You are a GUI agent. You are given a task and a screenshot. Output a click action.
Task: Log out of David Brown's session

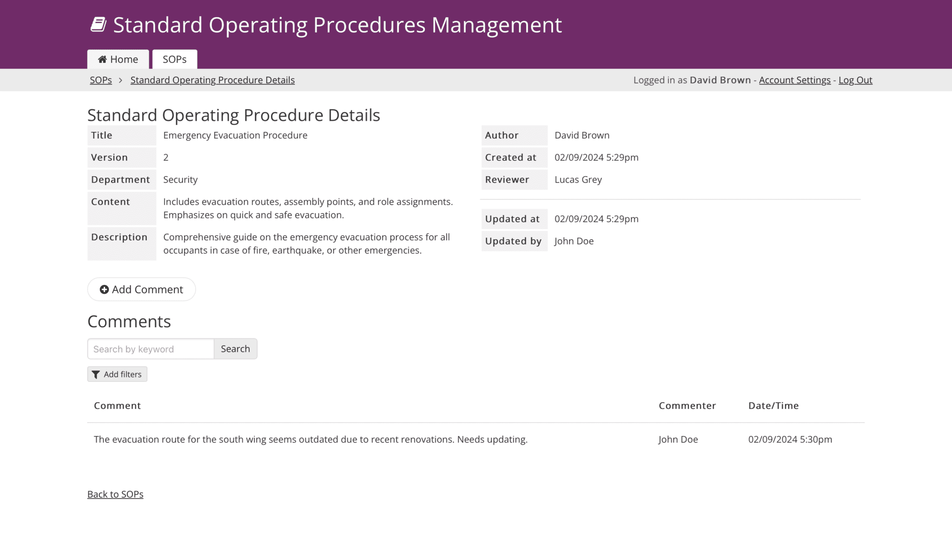point(855,80)
